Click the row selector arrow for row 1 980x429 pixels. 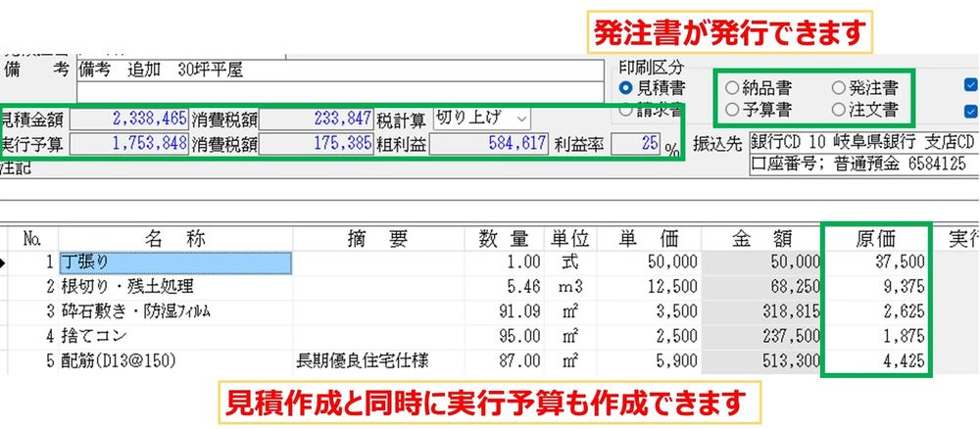[x=3, y=262]
